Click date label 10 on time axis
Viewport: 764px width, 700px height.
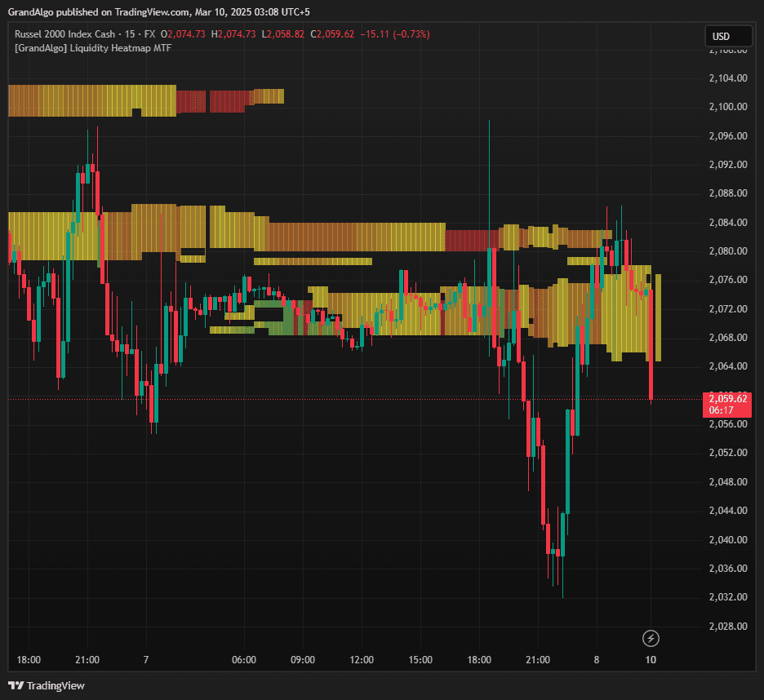(651, 659)
